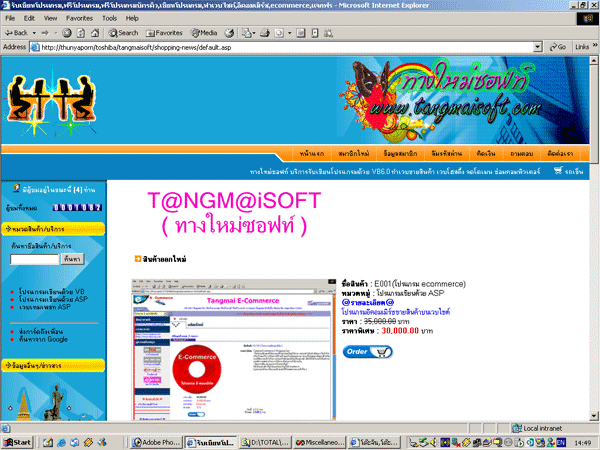Open the Back history dropdown arrow
Viewport: 600px width, 450px height.
click(34, 33)
